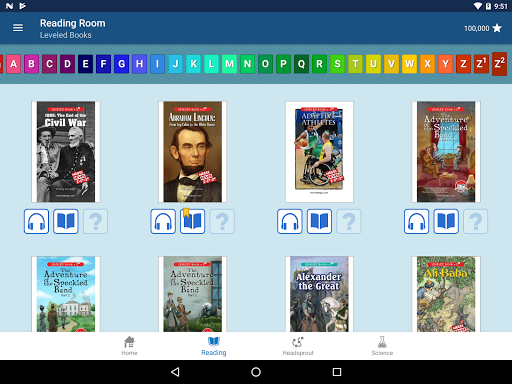Listen to the Abraham Lincoln book

tap(163, 221)
